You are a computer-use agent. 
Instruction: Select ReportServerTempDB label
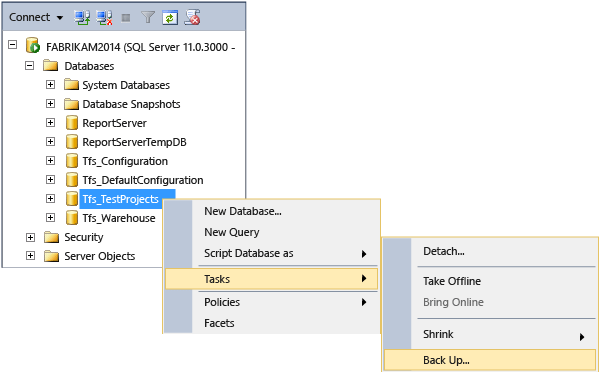(134, 142)
